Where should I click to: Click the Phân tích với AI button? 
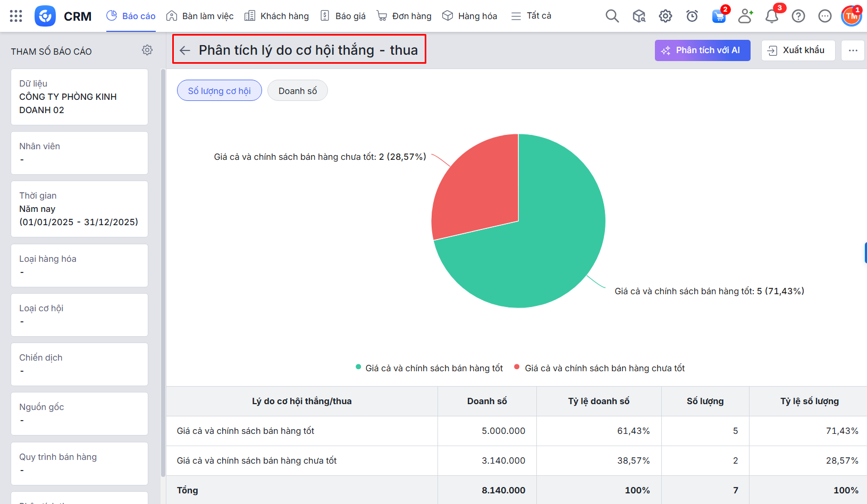(x=702, y=50)
